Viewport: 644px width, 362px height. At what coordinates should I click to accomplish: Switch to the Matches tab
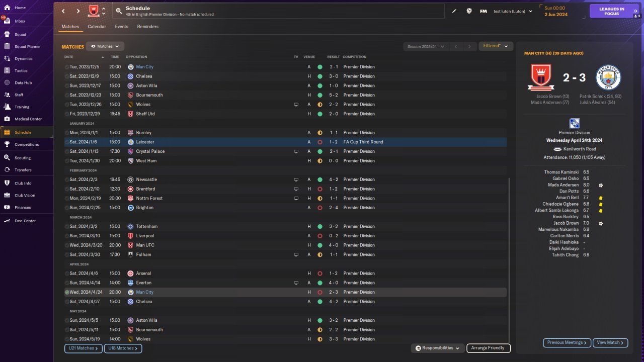click(x=70, y=27)
